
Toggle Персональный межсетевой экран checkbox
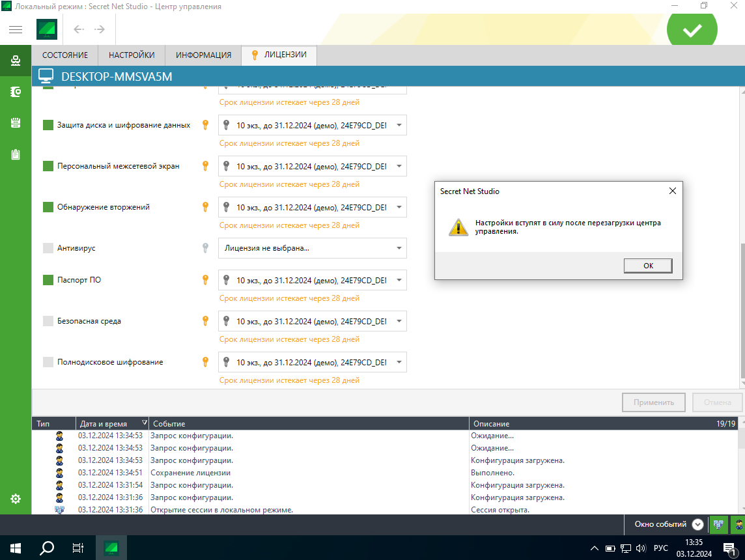(48, 166)
